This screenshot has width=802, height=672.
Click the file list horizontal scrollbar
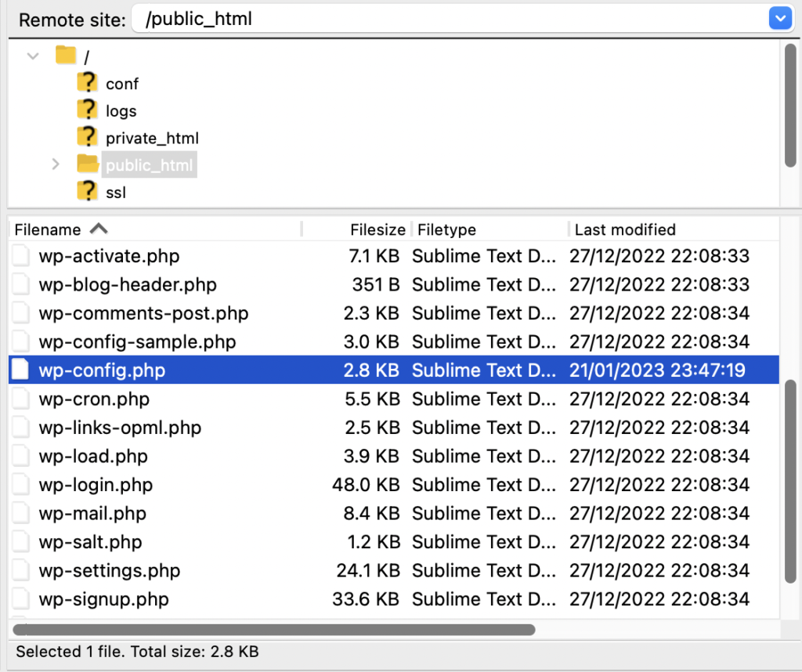274,630
